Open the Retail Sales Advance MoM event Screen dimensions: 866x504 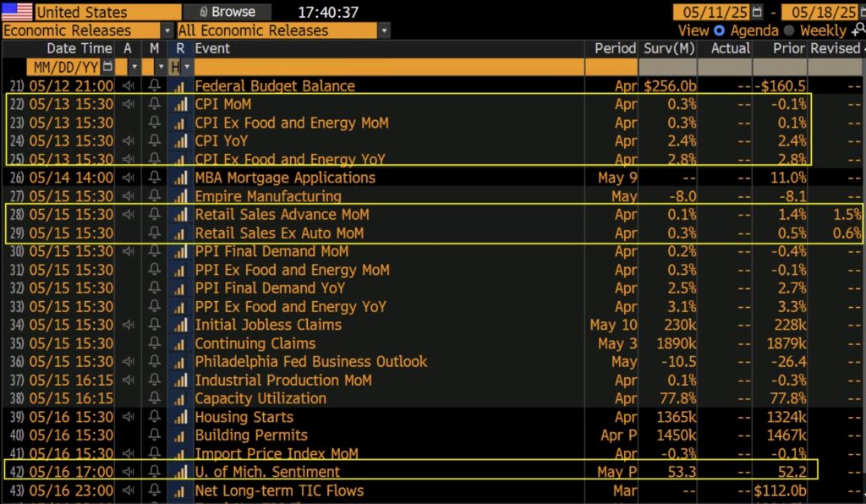click(282, 215)
